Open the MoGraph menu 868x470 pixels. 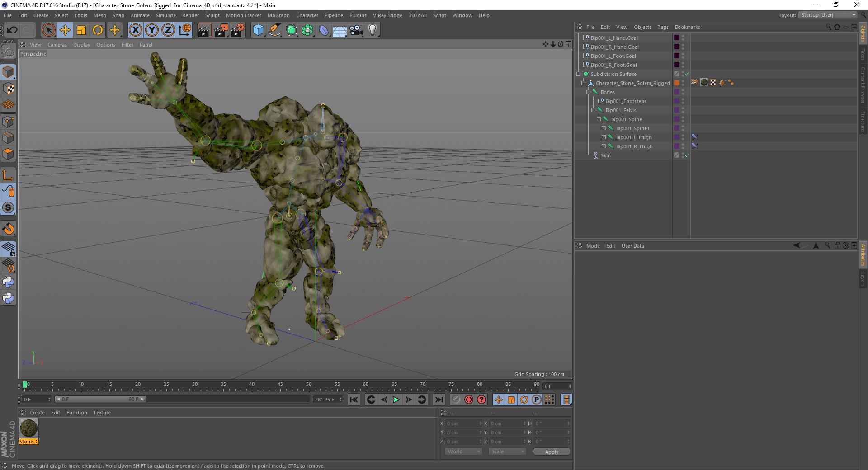278,15
